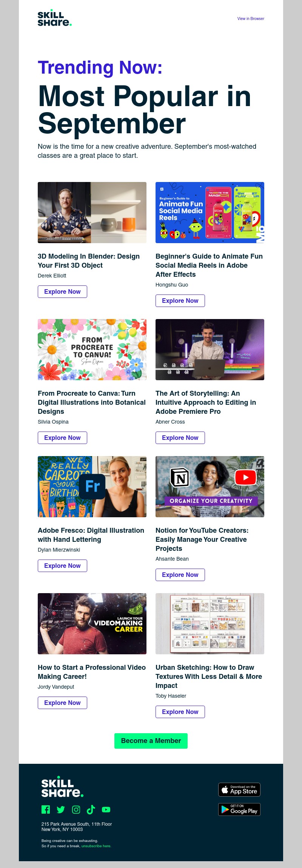This screenshot has height=868, width=302.
Task: Click the Become a Member button
Action: tap(151, 741)
